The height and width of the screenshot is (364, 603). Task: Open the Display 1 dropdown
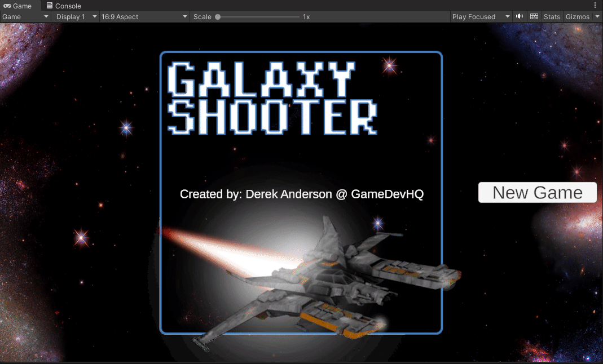[x=76, y=17]
